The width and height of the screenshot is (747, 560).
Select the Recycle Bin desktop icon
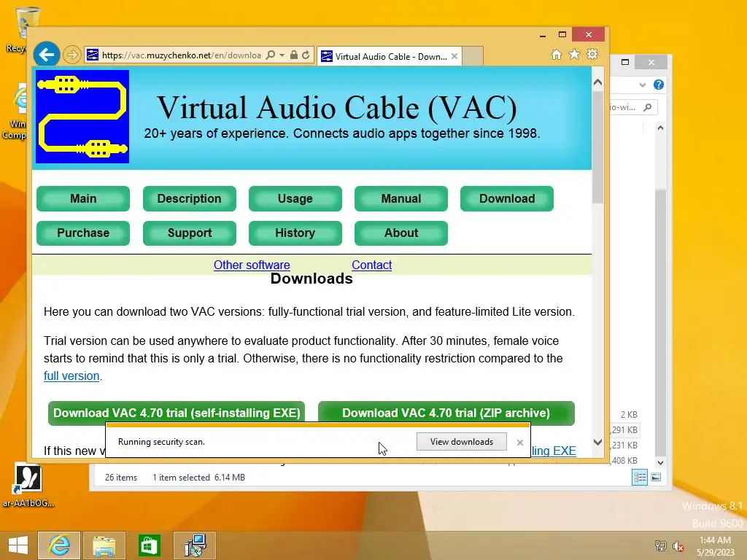tap(19, 29)
